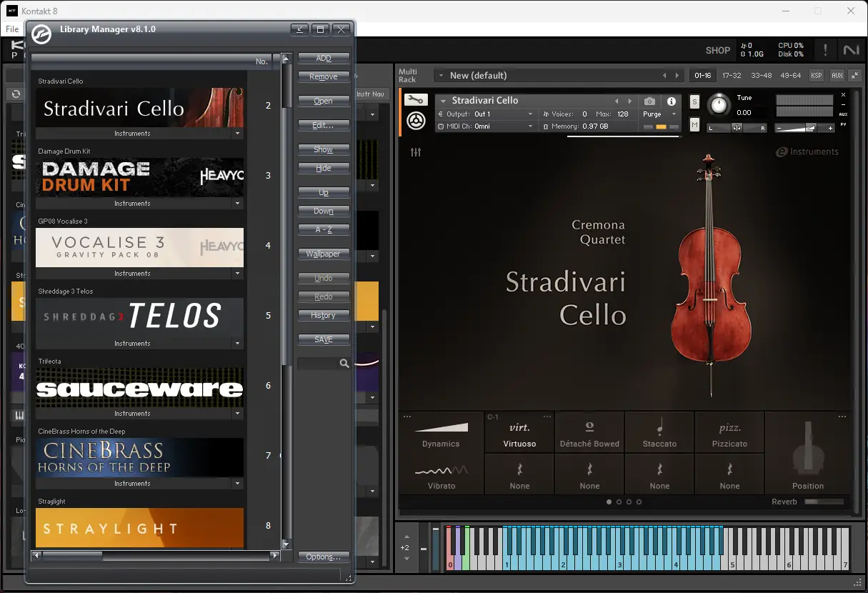Screen dimensions: 868x593
Task: Click the snapshot camera icon
Action: pos(649,101)
